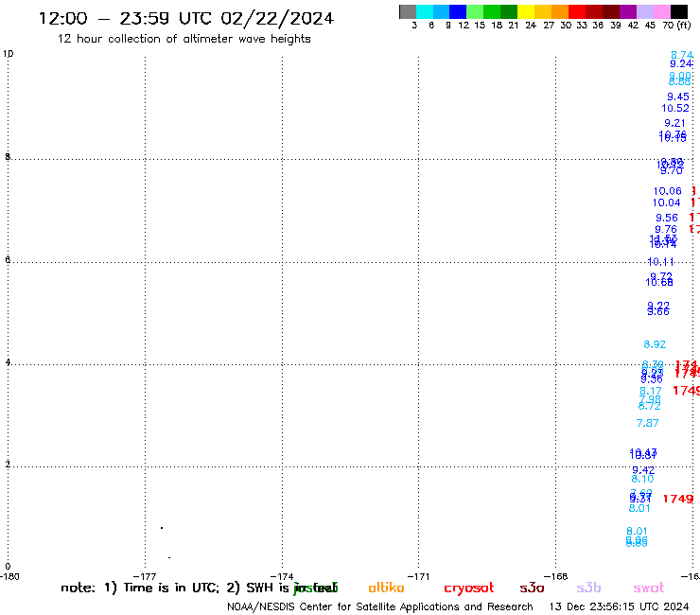
Task: Click colorbar tick label '24'
Action: (x=531, y=26)
